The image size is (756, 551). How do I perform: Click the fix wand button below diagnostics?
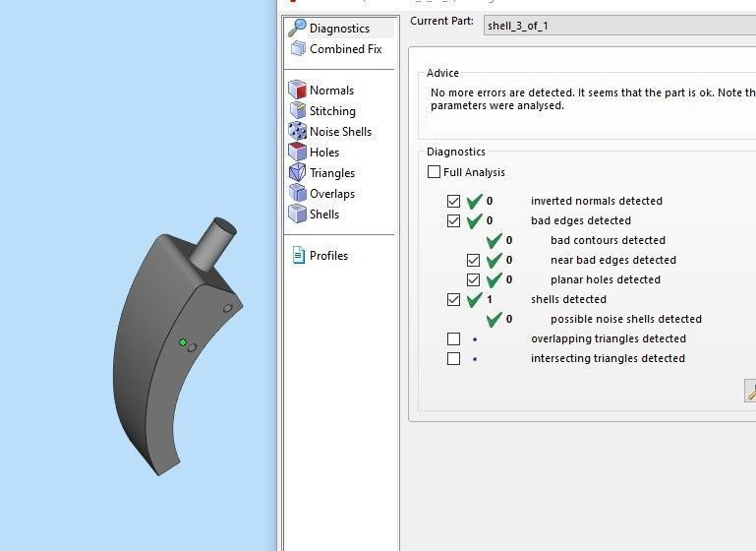[x=750, y=391]
